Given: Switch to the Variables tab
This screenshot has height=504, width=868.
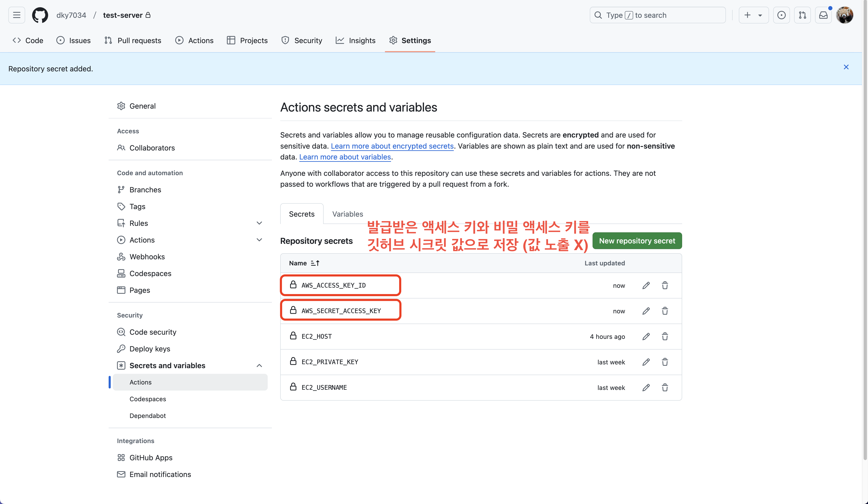Looking at the screenshot, I should (347, 214).
